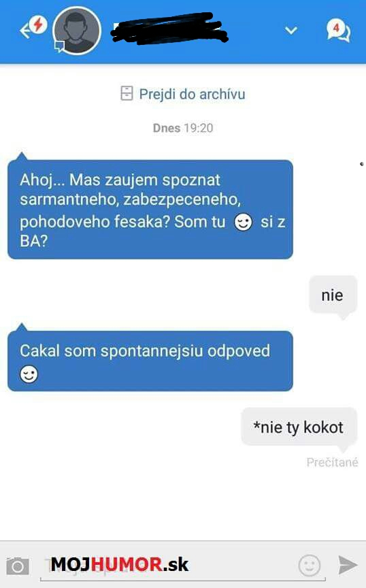
Task: Open conversations icon with 4 unread badge
Action: 338,30
